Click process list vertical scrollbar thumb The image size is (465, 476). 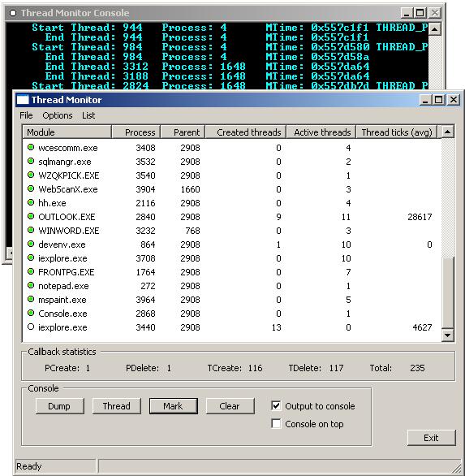(x=448, y=292)
